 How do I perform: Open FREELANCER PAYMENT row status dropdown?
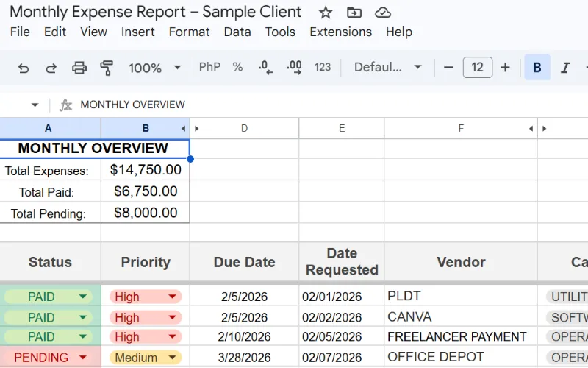83,336
